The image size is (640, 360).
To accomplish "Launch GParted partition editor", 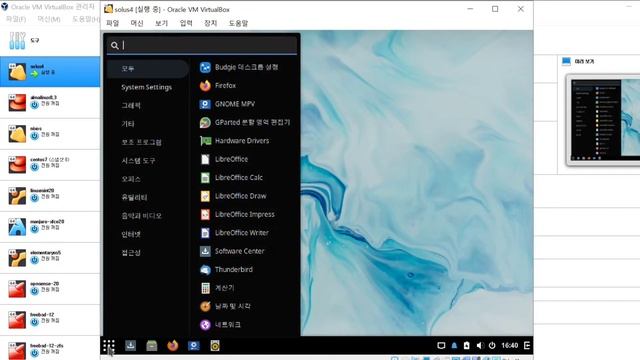I will pyautogui.click(x=245, y=122).
